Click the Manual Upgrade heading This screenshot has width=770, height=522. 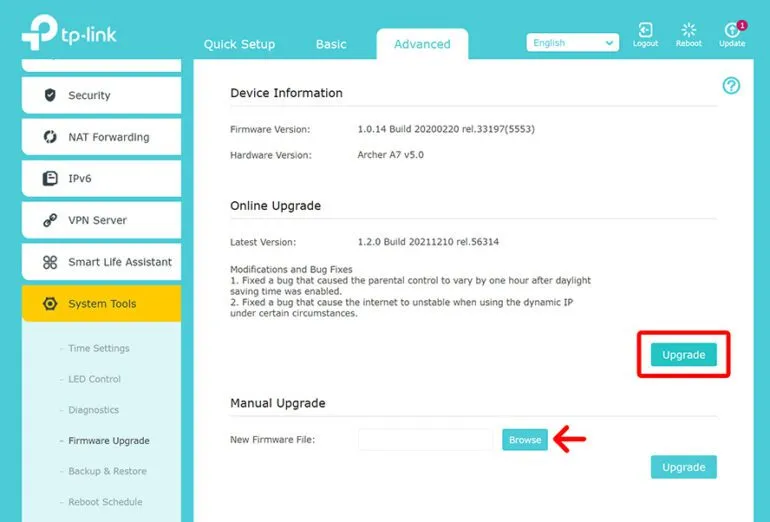tap(277, 403)
